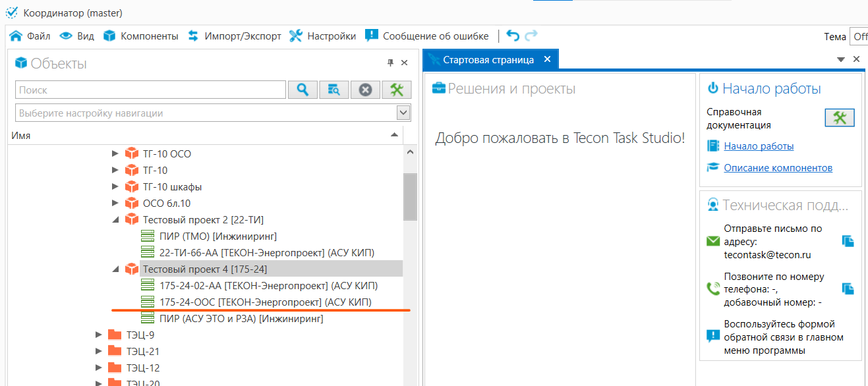Click the tree vertical scrollbar thumb
868x386 pixels.
[410, 196]
